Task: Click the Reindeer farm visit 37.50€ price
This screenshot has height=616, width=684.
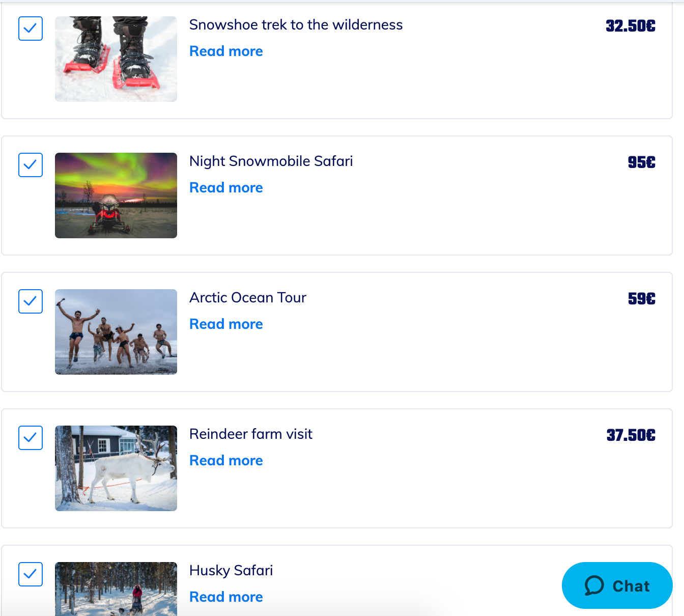Action: click(631, 435)
